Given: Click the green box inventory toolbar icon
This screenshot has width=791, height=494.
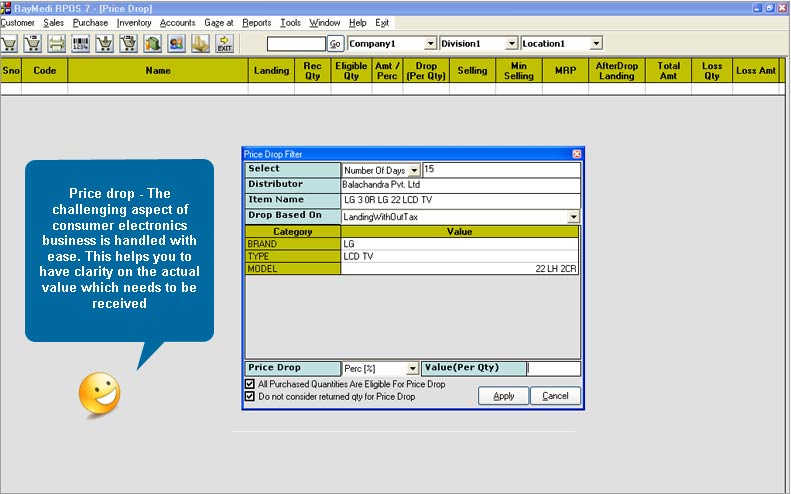Looking at the screenshot, I should click(152, 44).
